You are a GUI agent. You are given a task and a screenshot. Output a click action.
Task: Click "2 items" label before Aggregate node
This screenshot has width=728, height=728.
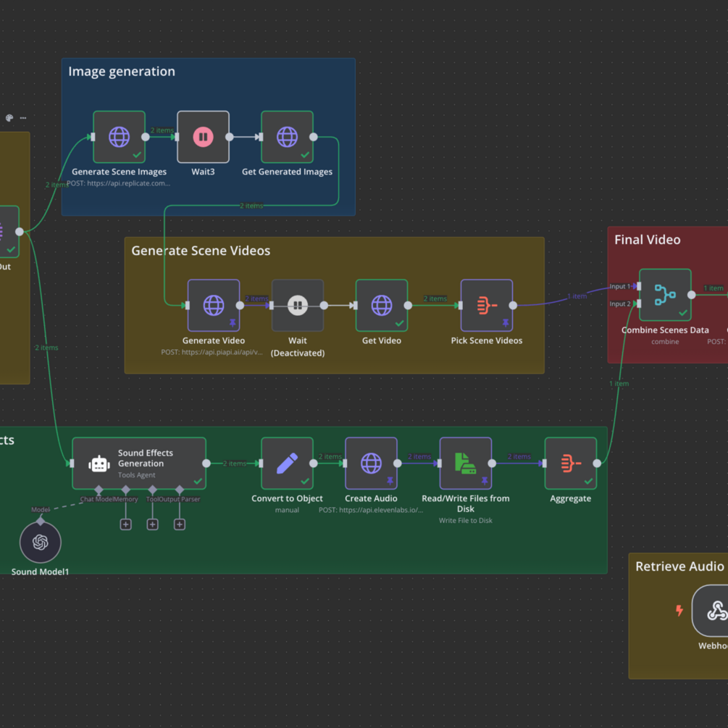519,456
